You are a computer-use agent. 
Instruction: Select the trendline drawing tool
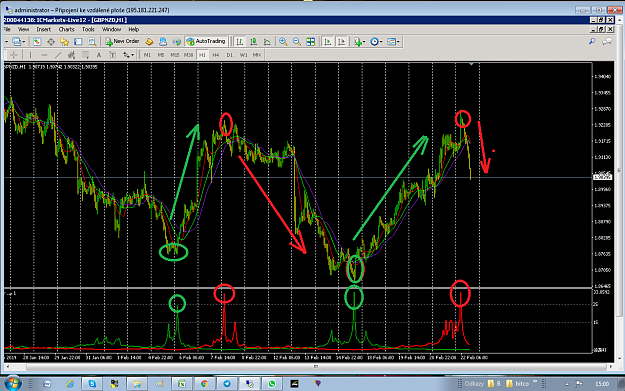[58, 55]
